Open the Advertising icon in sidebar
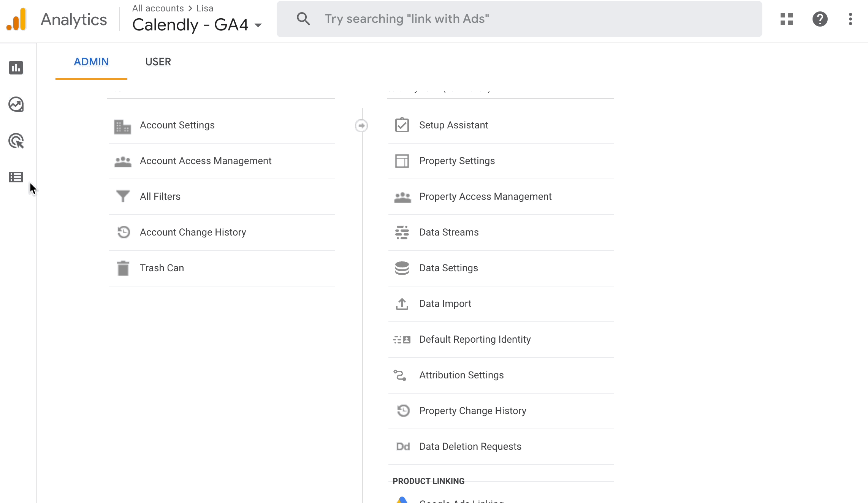 tap(16, 141)
